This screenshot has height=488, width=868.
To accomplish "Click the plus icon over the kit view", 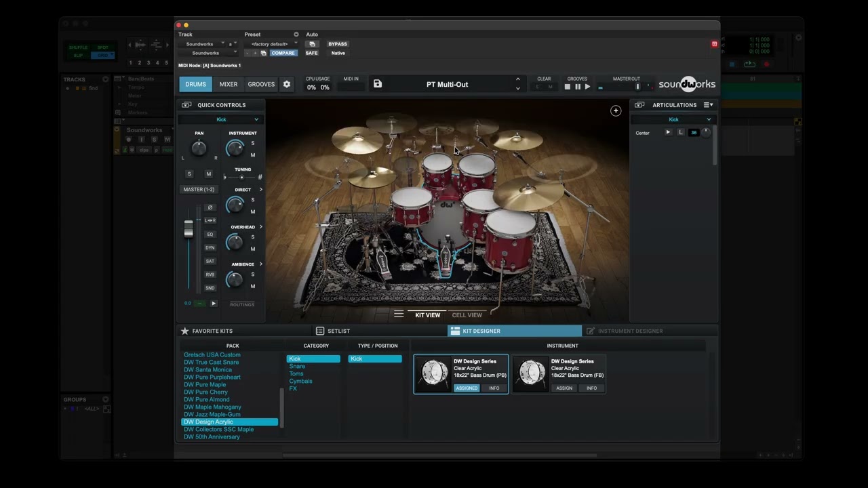I will pos(616,110).
